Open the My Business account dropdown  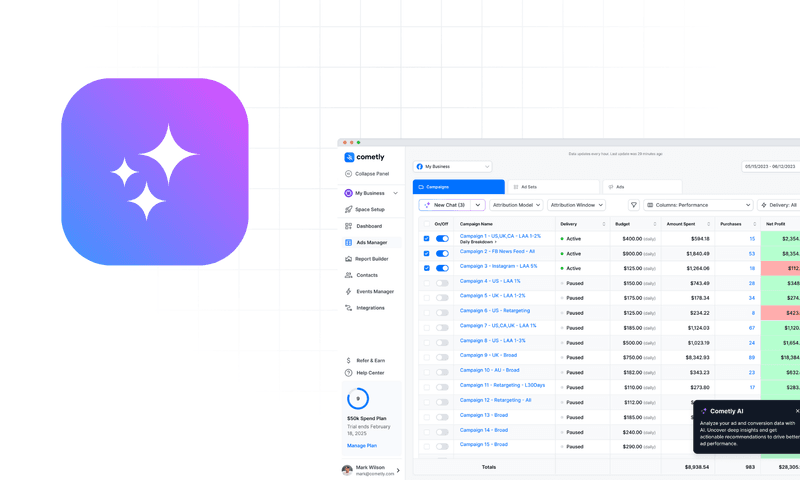coord(453,167)
